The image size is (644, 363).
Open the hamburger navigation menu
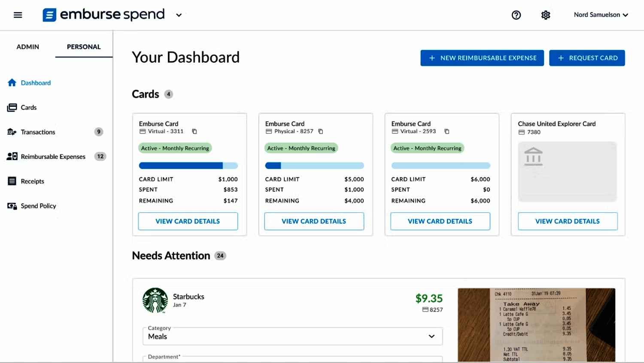click(18, 15)
